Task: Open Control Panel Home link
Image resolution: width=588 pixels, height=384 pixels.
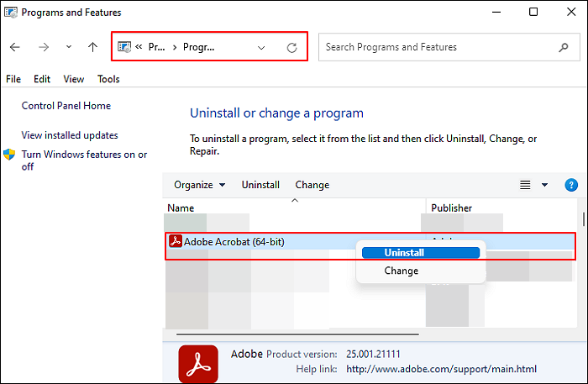Action: (66, 106)
